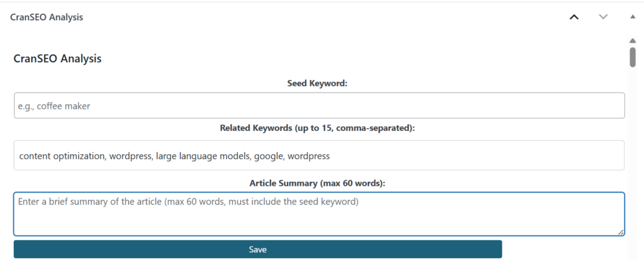Image resolution: width=644 pixels, height=260 pixels.
Task: Click the "Related Keywords" field label
Action: click(x=318, y=128)
